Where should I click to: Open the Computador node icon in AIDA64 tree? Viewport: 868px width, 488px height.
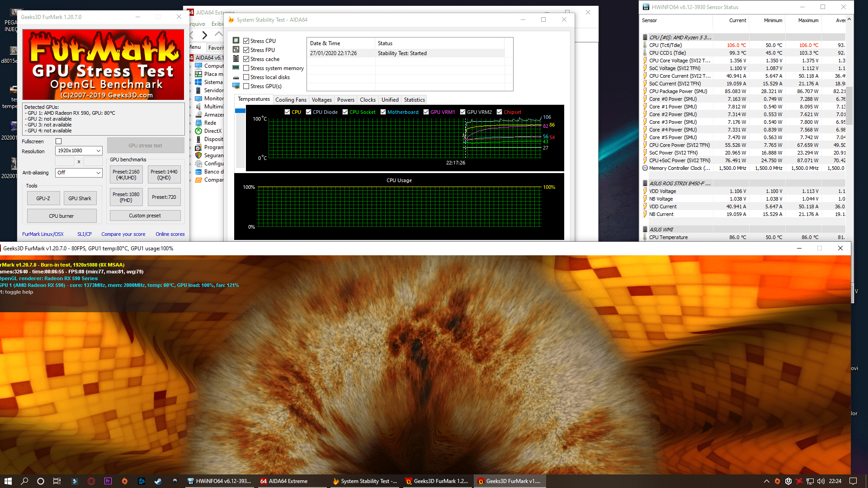pyautogui.click(x=198, y=66)
